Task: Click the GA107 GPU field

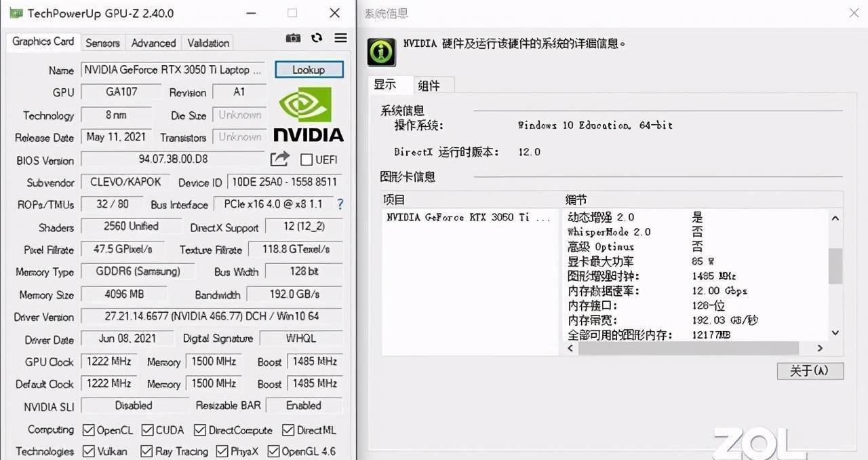Action: (x=121, y=92)
